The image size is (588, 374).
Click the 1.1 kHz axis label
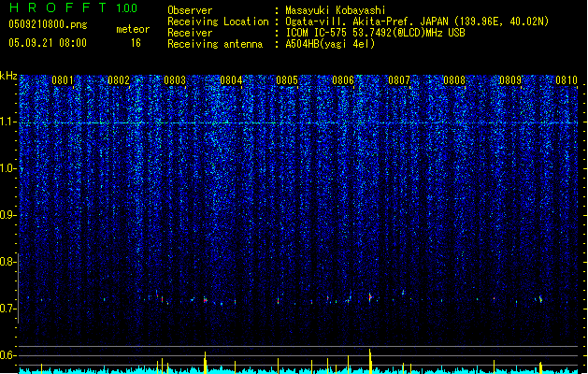click(7, 122)
